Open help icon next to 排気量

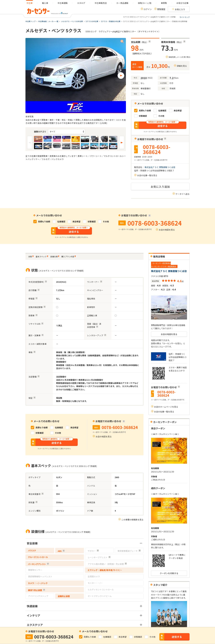tap(37, 502)
